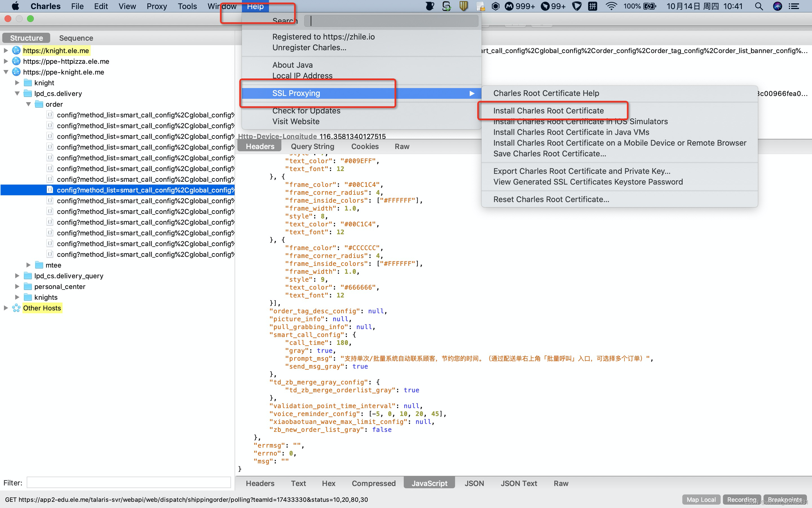
Task: Click the M icon showing 999+
Action: (509, 6)
